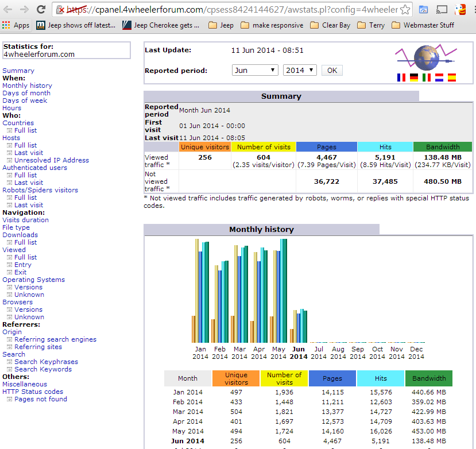
Task: Open the Days of month report
Action: click(26, 93)
